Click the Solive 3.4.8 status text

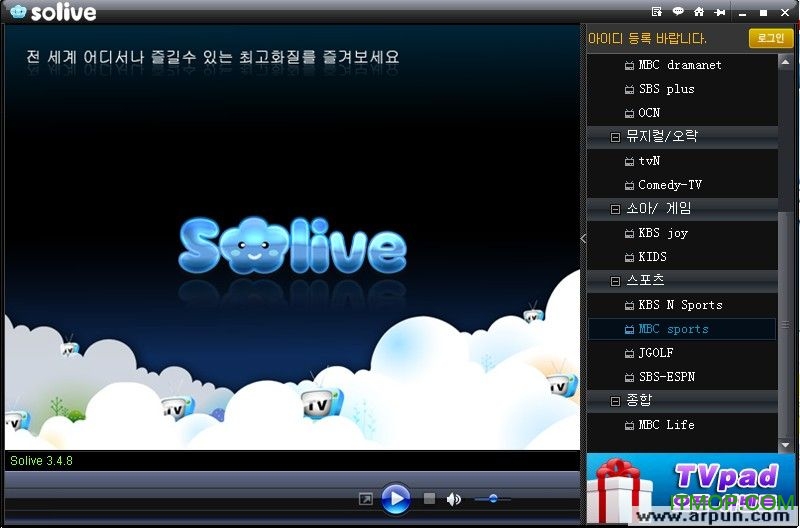(x=41, y=461)
